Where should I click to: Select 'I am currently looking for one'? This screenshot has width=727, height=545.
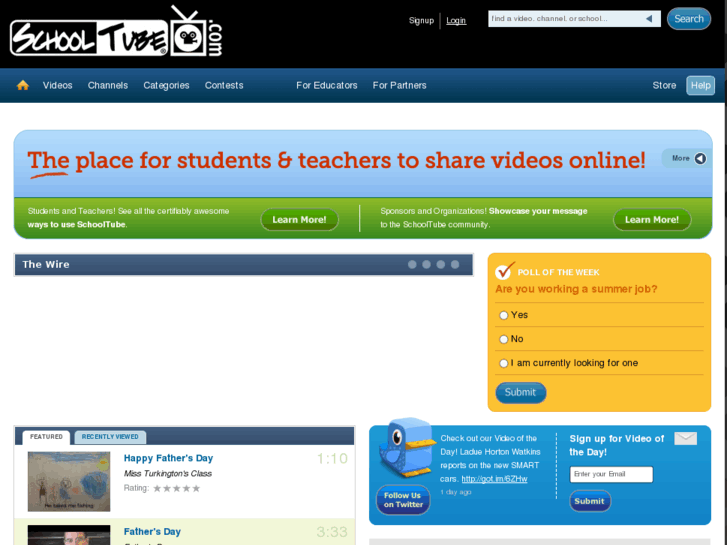pyautogui.click(x=504, y=363)
